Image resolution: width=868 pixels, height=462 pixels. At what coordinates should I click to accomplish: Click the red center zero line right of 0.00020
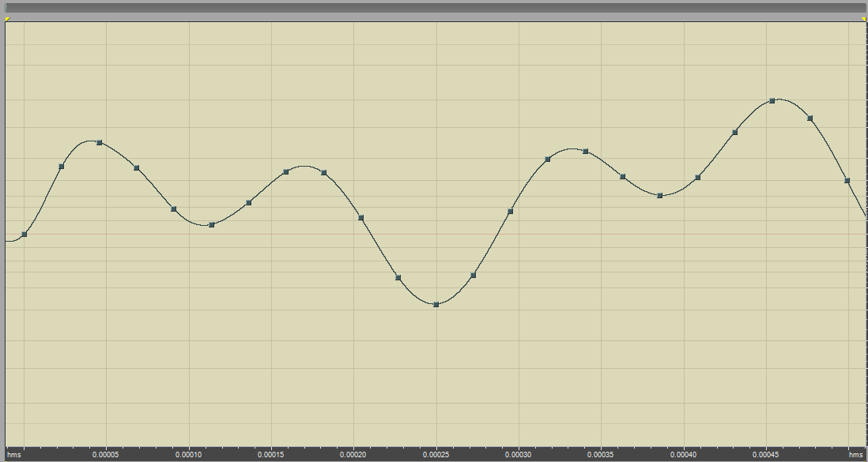click(395, 235)
